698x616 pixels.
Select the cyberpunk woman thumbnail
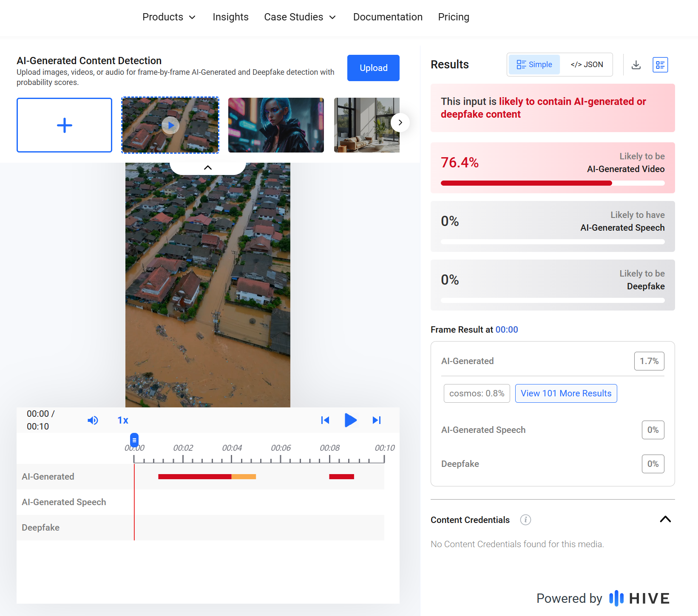[276, 125]
